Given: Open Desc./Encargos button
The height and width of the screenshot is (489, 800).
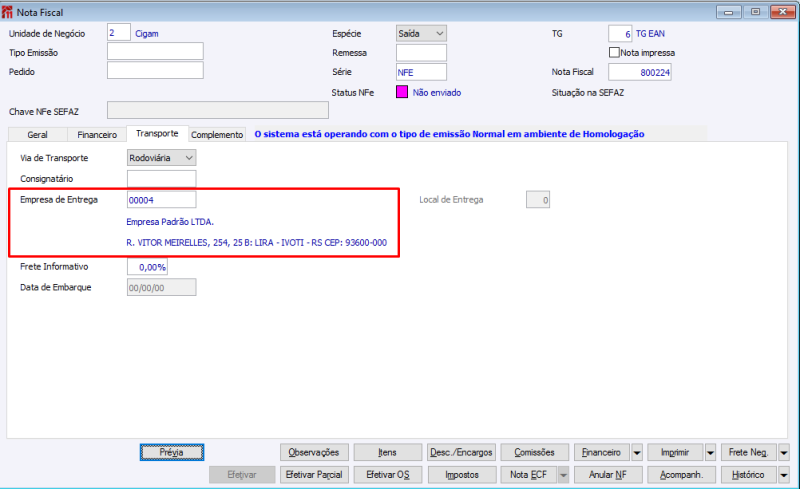Looking at the screenshot, I should (461, 452).
